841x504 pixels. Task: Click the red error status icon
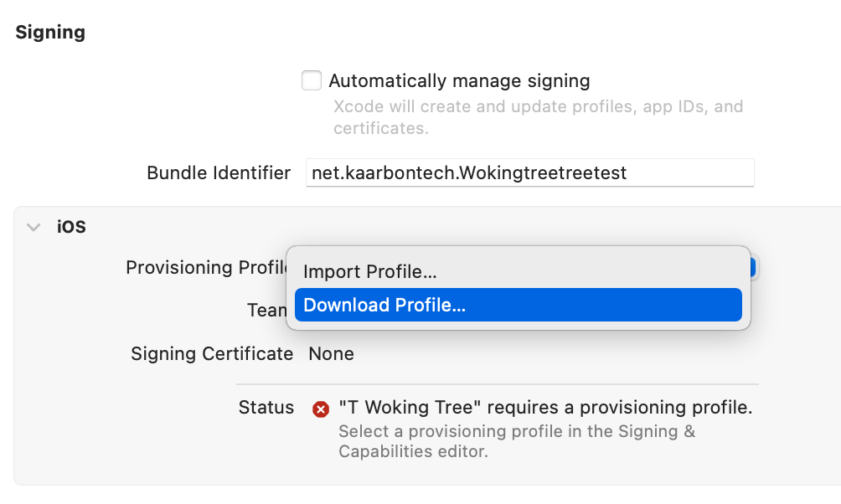pos(320,409)
